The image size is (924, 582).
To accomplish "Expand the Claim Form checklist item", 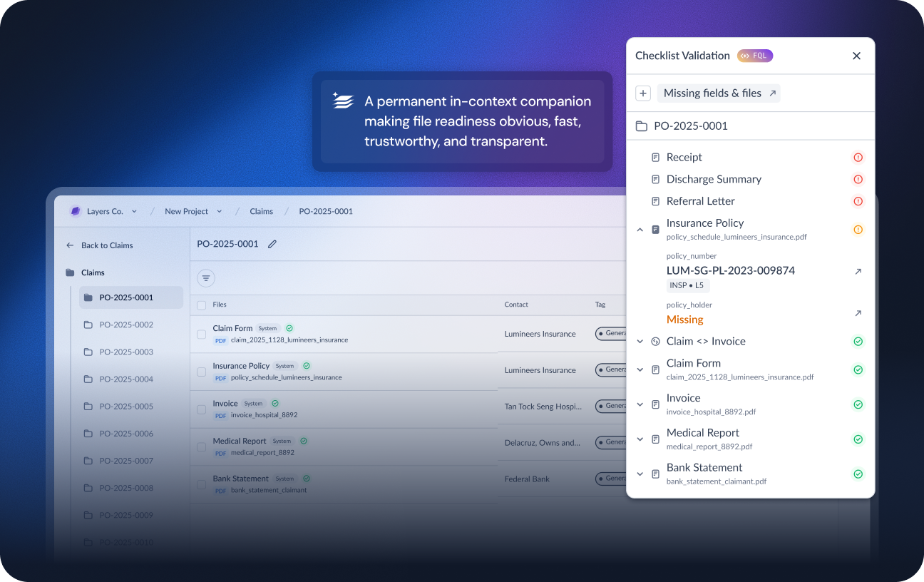I will point(640,369).
